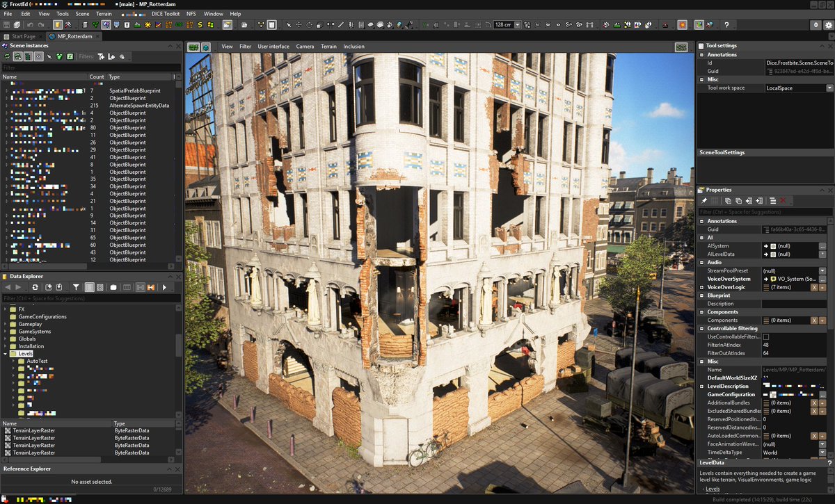The image size is (835, 504).
Task: Toggle the grid view button in Data Explorer
Action: 100,287
